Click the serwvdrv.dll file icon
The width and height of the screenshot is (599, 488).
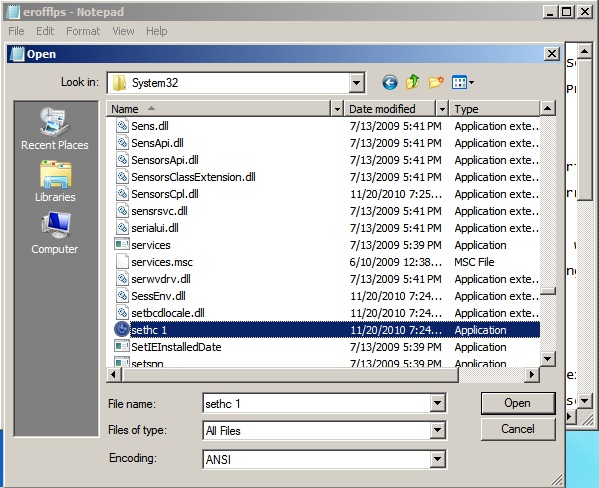coord(122,279)
